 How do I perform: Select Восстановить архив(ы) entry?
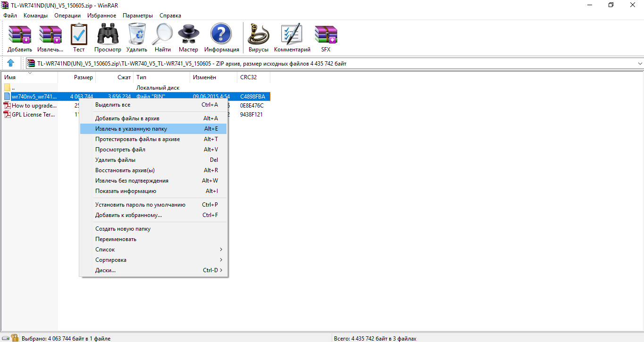153,170
